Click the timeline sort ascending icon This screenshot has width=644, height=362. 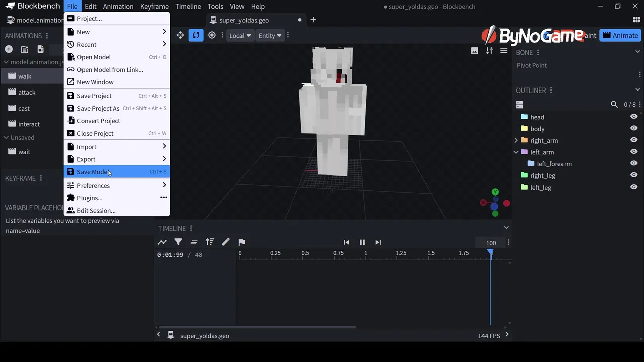[210, 242]
